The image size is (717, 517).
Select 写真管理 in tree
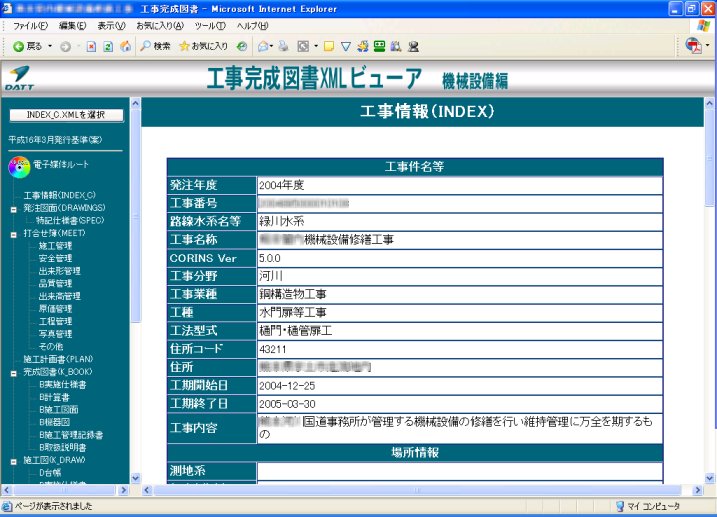(55, 334)
